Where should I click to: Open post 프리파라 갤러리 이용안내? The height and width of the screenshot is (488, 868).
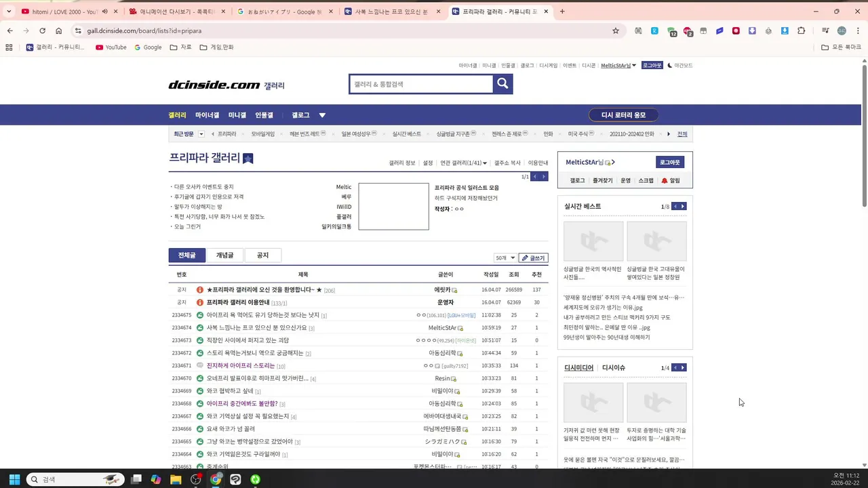[x=238, y=302]
